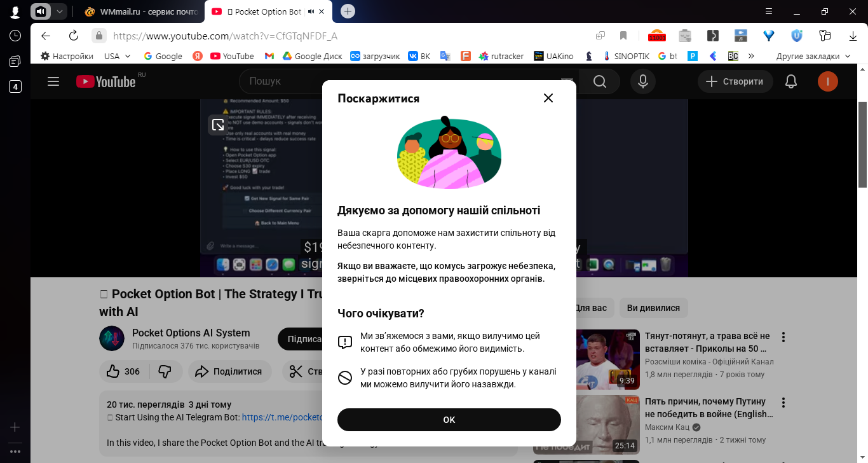Open the ВК bookmark
Image resolution: width=868 pixels, height=463 pixels.
[x=419, y=56]
